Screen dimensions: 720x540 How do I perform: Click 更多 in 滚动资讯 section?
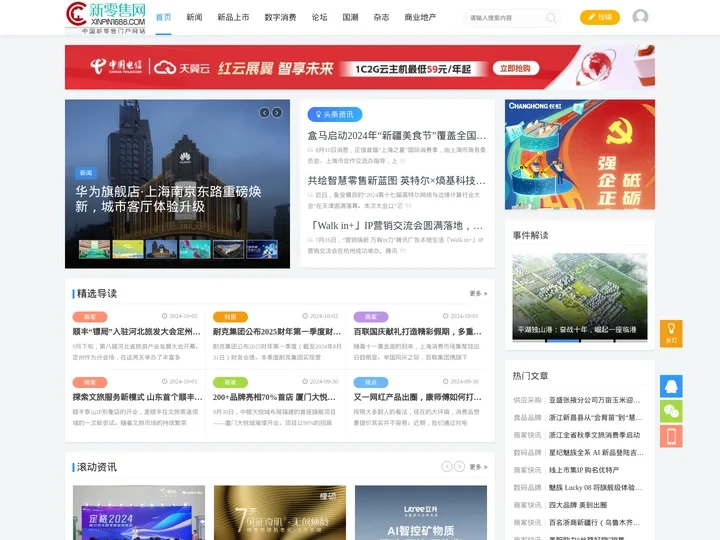478,467
